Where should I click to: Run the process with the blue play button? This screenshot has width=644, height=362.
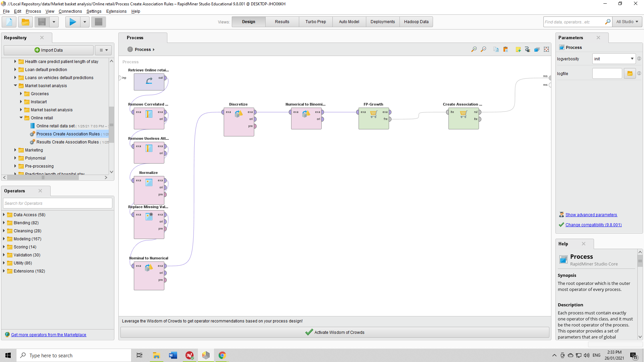(73, 22)
